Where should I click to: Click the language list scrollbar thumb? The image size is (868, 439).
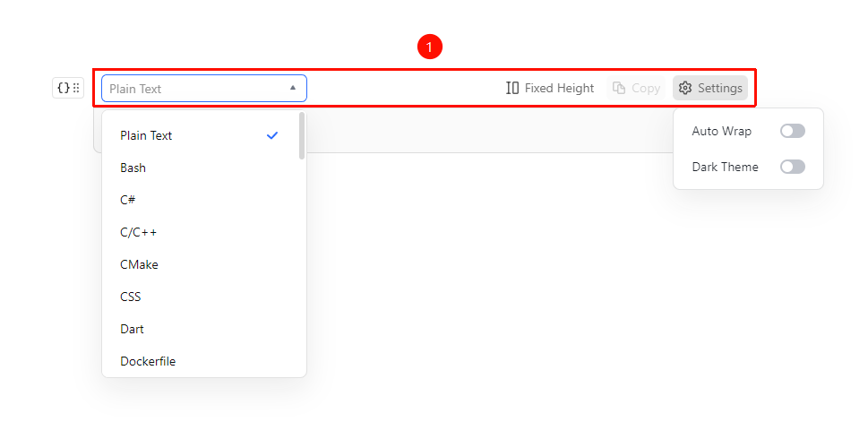coord(302,135)
